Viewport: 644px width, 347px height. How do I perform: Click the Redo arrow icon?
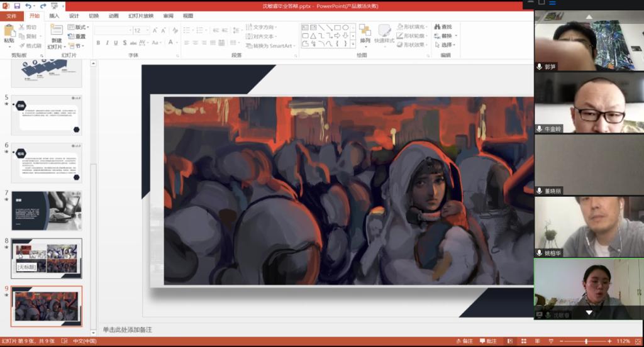pyautogui.click(x=43, y=6)
